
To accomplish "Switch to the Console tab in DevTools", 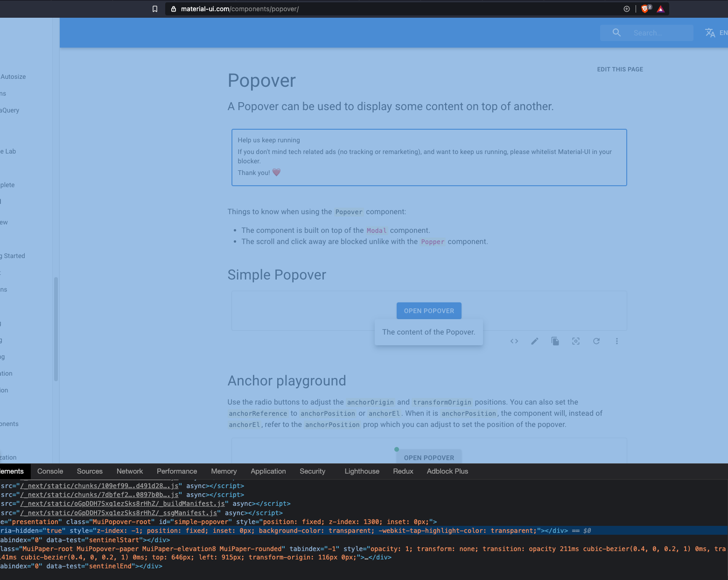I will point(50,471).
